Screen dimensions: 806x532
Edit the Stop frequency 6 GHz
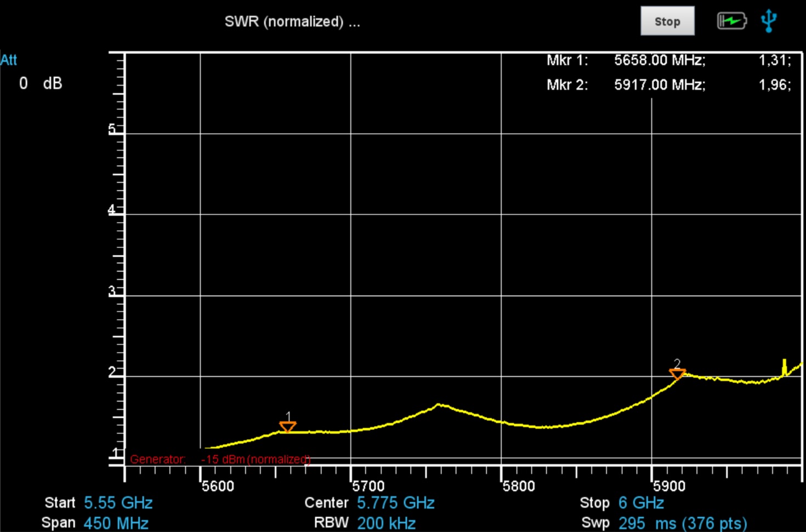641,503
